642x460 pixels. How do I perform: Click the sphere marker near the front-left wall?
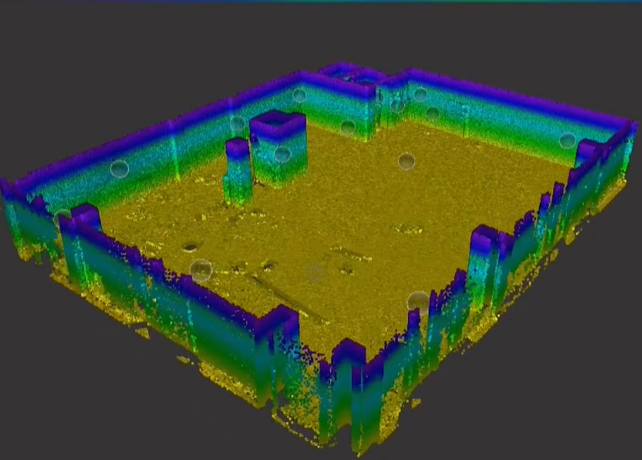coord(201,269)
